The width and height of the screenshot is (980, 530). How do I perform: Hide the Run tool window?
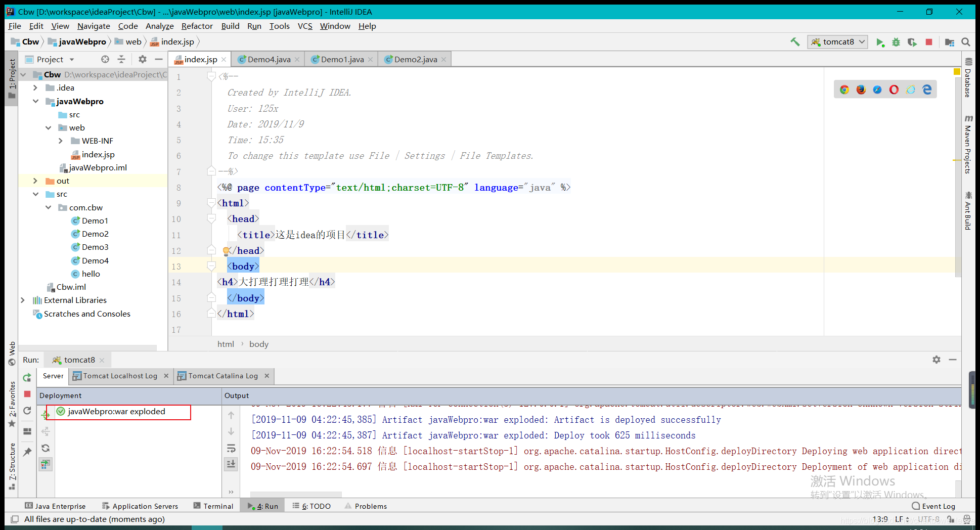tap(953, 360)
